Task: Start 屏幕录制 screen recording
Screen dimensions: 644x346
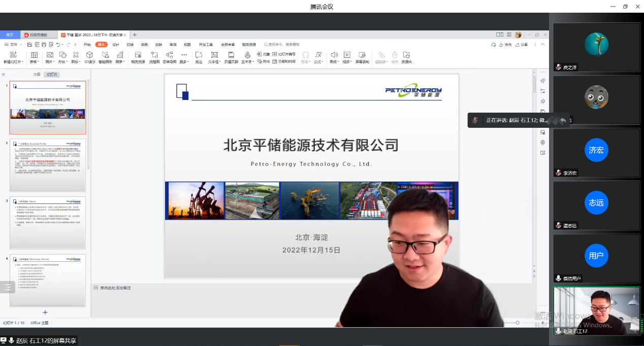Action: pyautogui.click(x=362, y=55)
